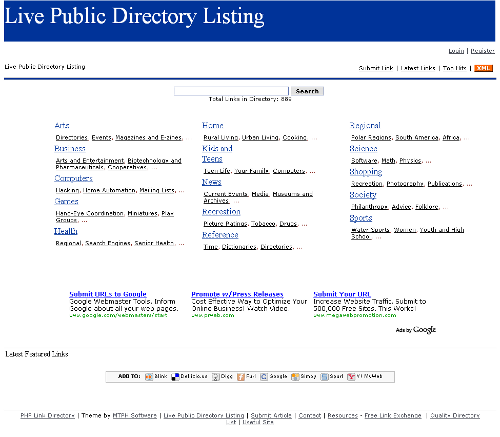This screenshot has height=437, width=500.
Task: Click the Submit Your URL ad
Action: [342, 294]
